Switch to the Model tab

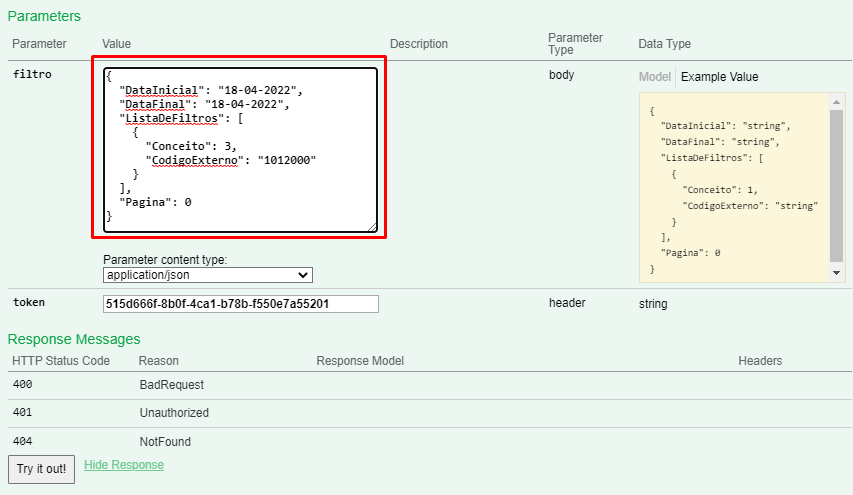click(x=654, y=77)
